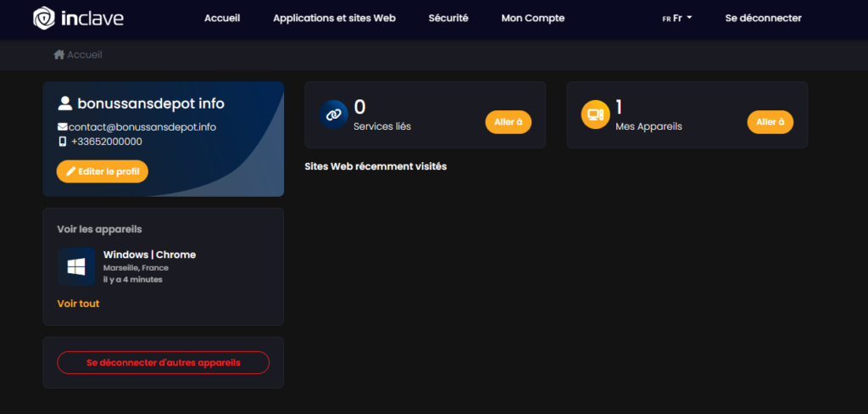Click the Windows logo device icon
Viewport: 868px width, 414px height.
(x=76, y=266)
